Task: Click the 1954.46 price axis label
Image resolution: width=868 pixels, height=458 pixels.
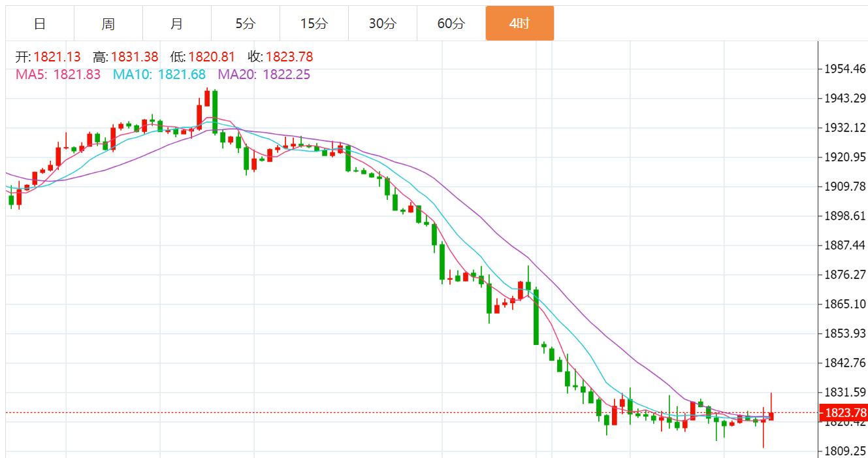Action: pyautogui.click(x=844, y=69)
